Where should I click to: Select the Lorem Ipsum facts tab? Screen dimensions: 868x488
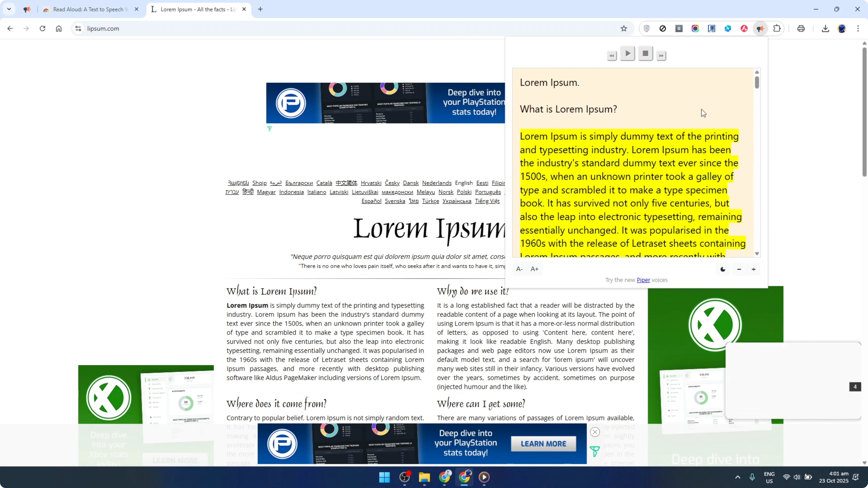(x=196, y=9)
